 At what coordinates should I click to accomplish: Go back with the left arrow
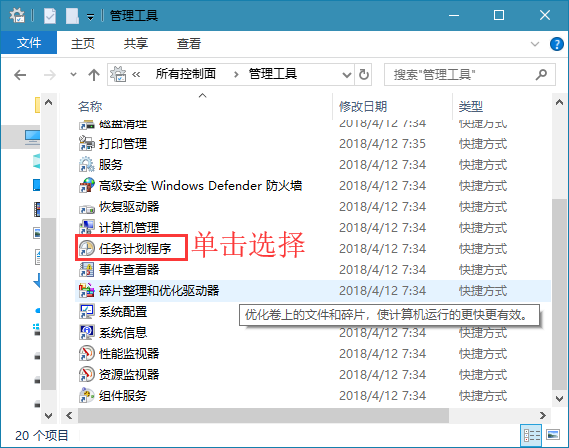pos(20,75)
